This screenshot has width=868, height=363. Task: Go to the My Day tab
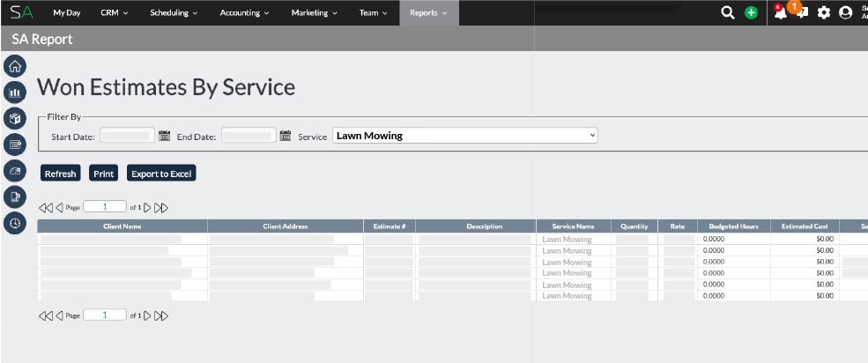66,12
